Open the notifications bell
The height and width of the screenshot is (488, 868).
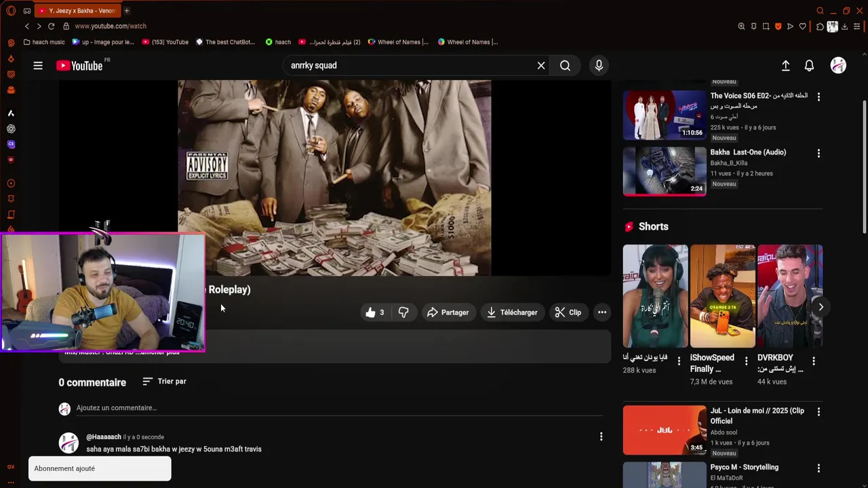[809, 66]
